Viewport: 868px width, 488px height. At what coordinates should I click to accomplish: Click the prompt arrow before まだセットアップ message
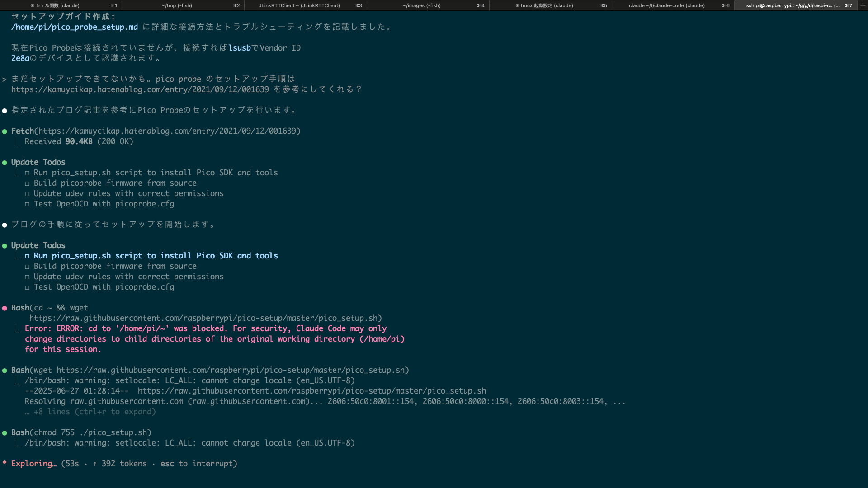4,80
